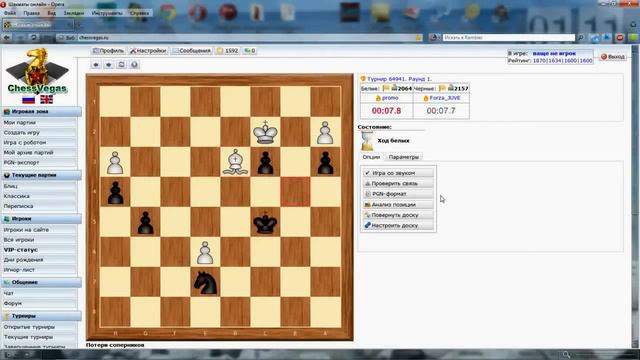
Task: Click the 'Сообщения' button
Action: (191, 51)
